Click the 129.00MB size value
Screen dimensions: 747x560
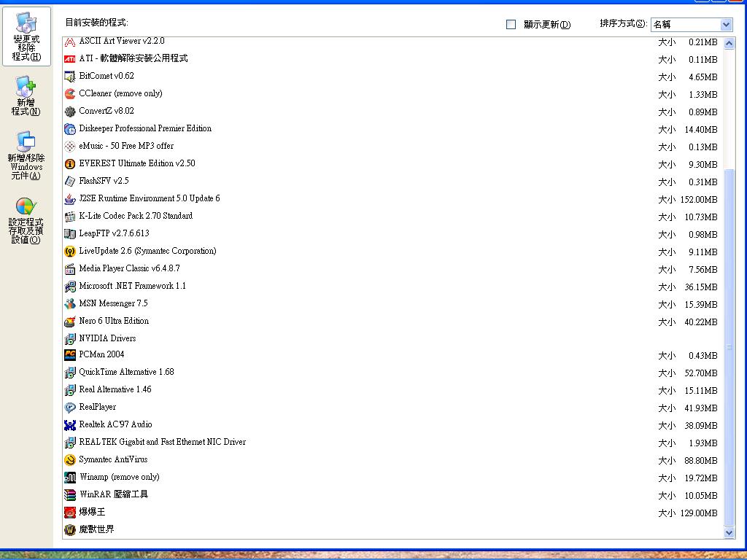698,513
